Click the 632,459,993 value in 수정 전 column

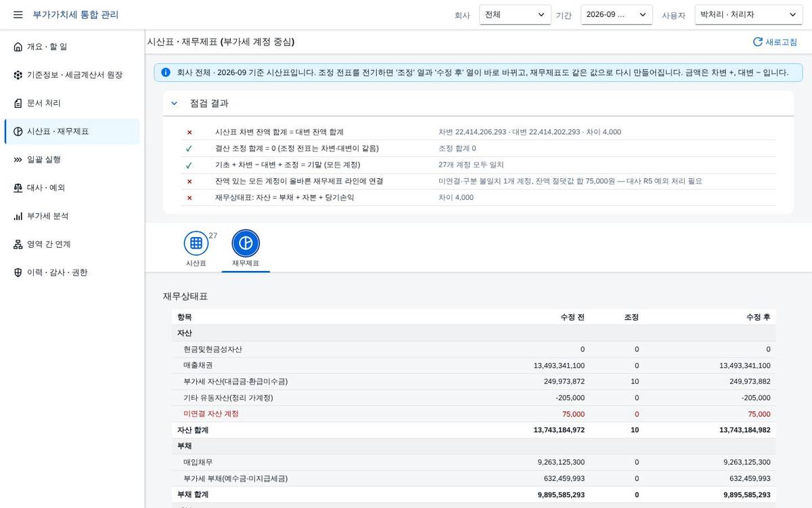click(564, 478)
